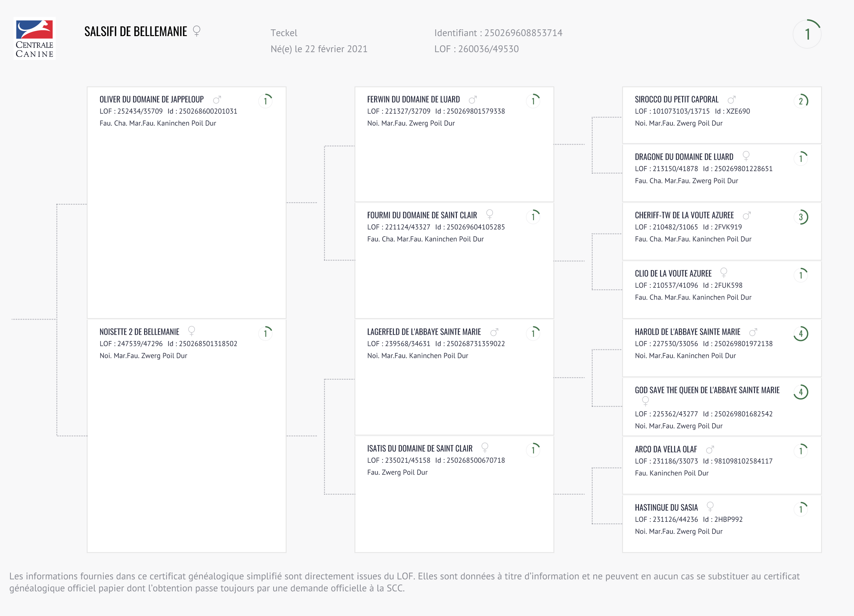Click the circular badge 3 on Cheriff-TW de la Voute Azuree
Viewport: 854px width, 616px height.
(x=801, y=217)
